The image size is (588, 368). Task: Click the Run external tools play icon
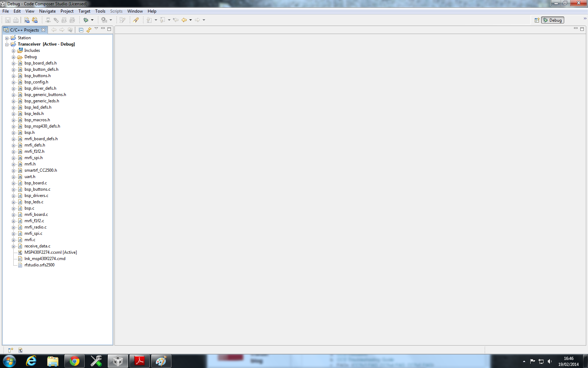click(104, 20)
